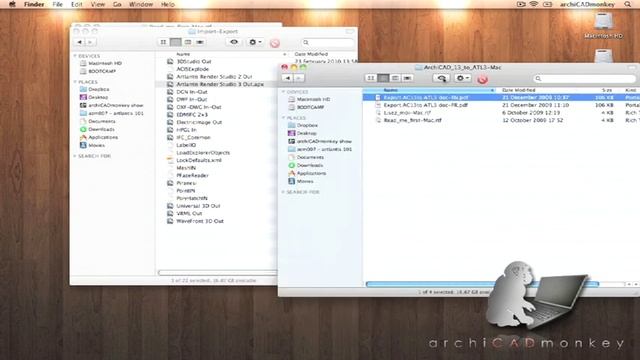Click red stop icon in ArchiCAD_13_to_ATL3-Mac toolbar
The image size is (640, 360).
click(x=482, y=79)
